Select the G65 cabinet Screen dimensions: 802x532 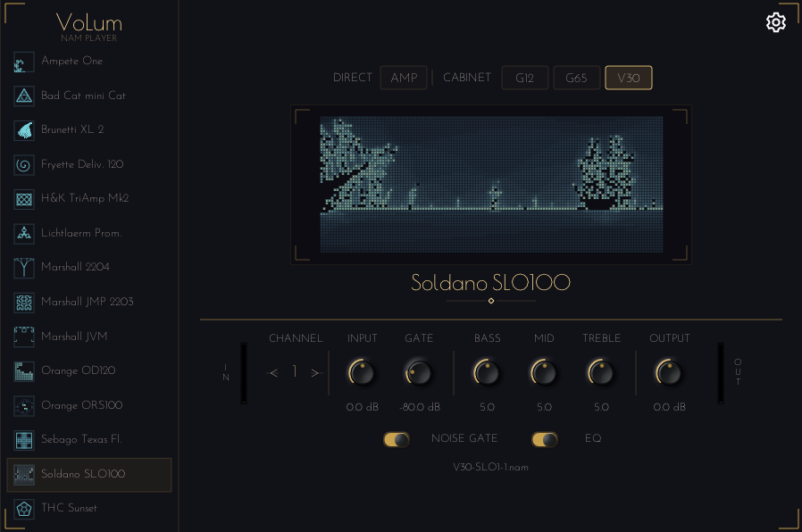[x=576, y=78]
